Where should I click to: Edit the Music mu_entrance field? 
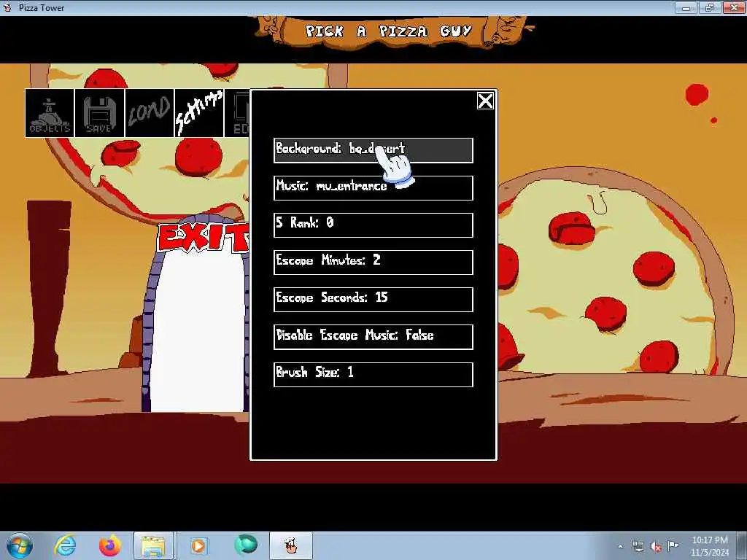(373, 187)
